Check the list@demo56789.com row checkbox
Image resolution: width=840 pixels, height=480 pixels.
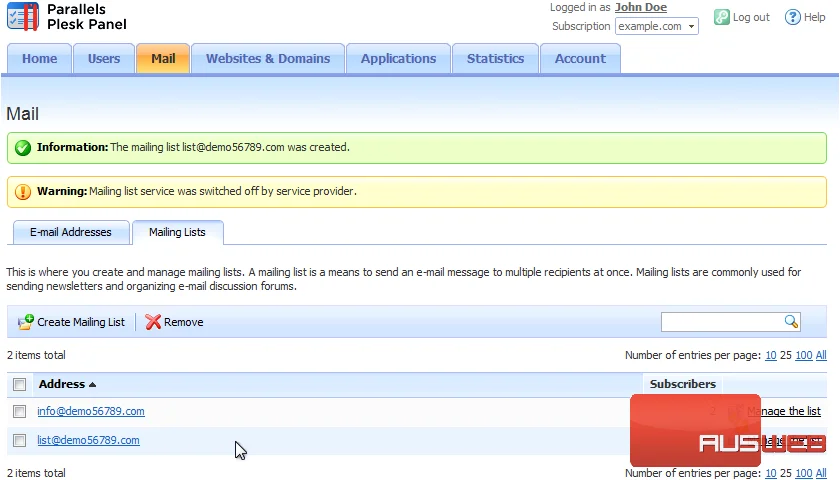coord(20,440)
